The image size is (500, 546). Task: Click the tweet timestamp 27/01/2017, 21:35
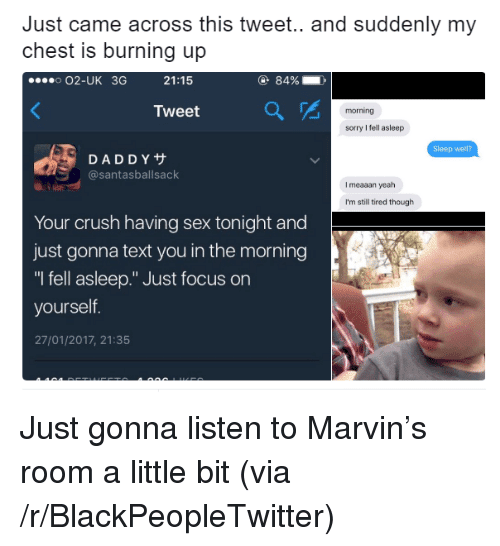(x=82, y=340)
